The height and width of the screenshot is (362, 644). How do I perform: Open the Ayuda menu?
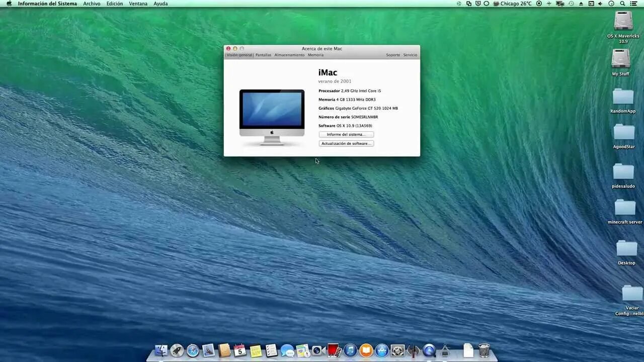[160, 4]
